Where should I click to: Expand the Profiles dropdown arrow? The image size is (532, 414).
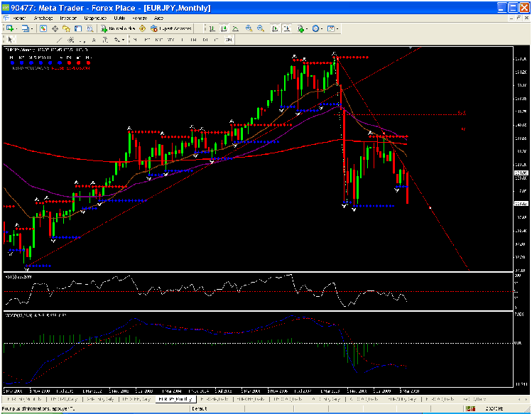(x=32, y=29)
